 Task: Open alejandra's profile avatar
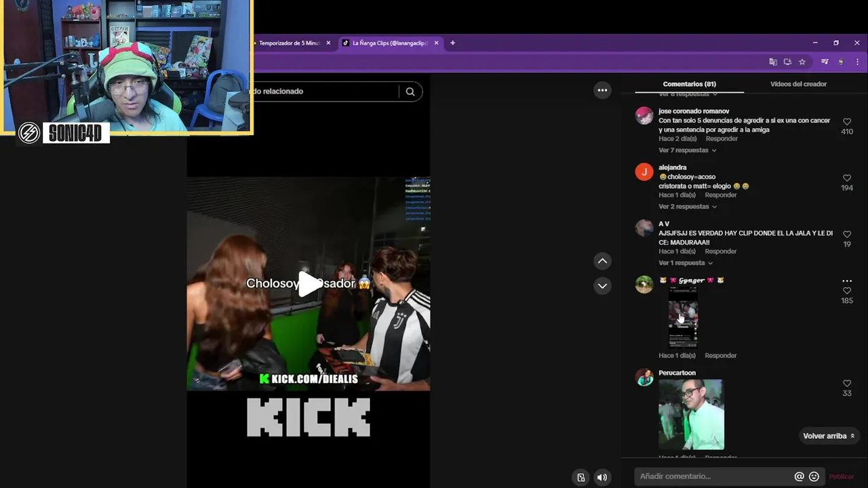(644, 172)
